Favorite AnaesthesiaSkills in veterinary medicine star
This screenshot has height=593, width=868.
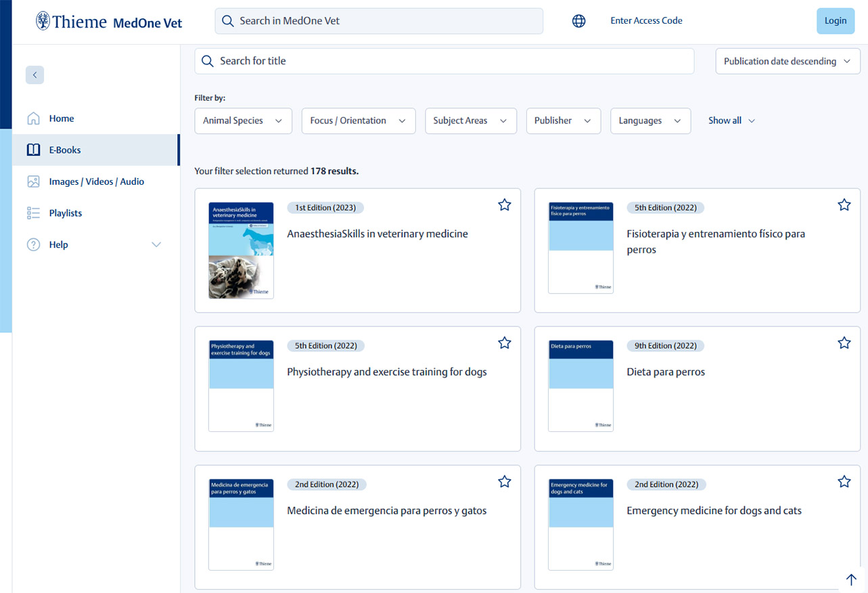pos(504,205)
